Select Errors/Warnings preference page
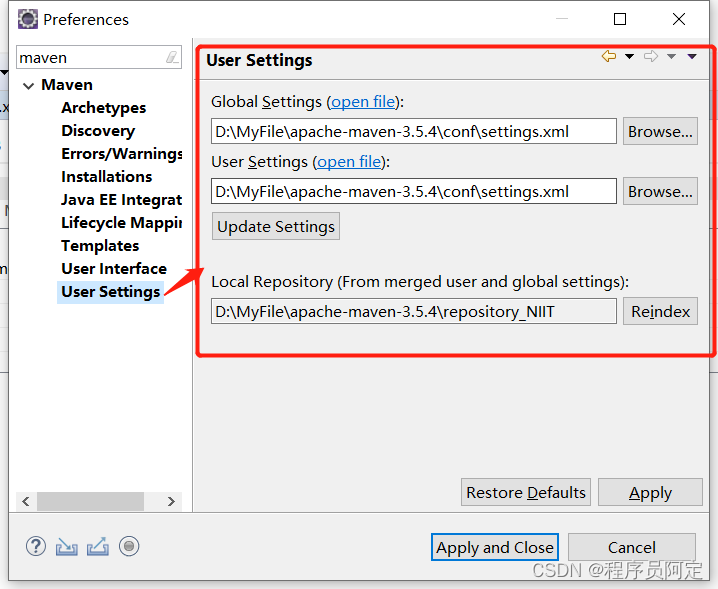The width and height of the screenshot is (718, 589). (x=122, y=153)
